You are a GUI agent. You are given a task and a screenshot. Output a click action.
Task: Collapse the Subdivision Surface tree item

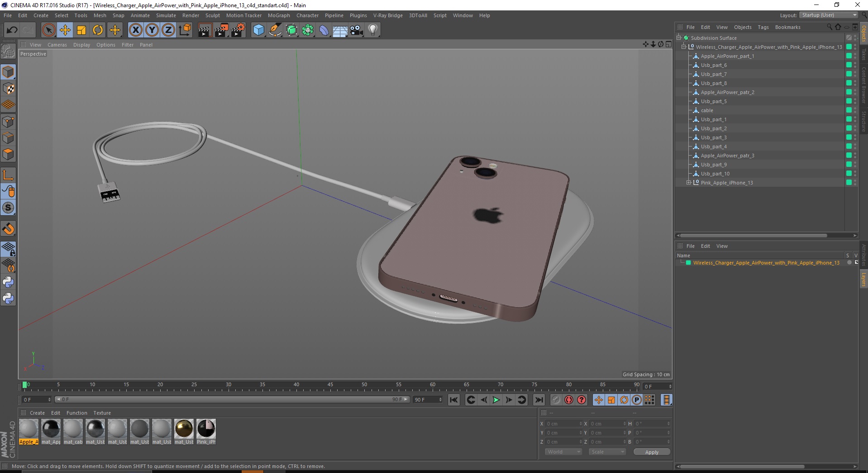coord(679,38)
